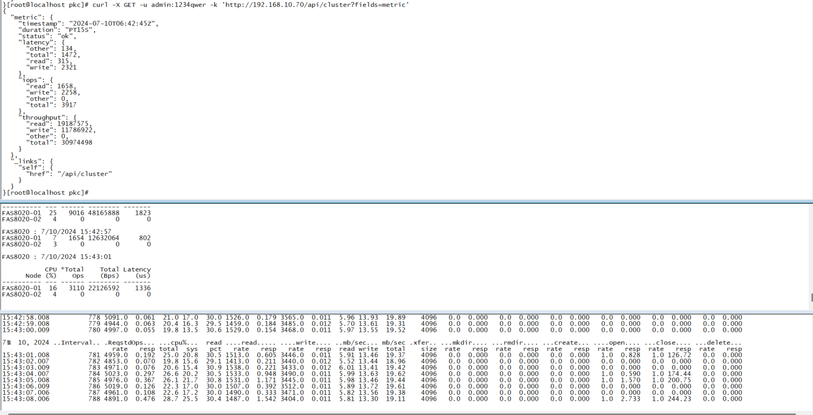813x415 pixels.
Task: Click the "status": "ok" line
Action: click(47, 36)
